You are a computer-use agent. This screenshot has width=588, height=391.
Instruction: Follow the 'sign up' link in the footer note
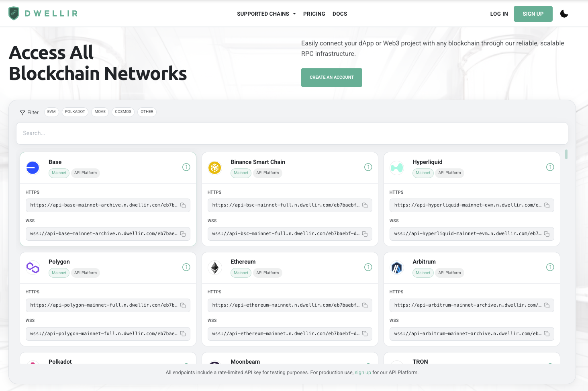[363, 373]
